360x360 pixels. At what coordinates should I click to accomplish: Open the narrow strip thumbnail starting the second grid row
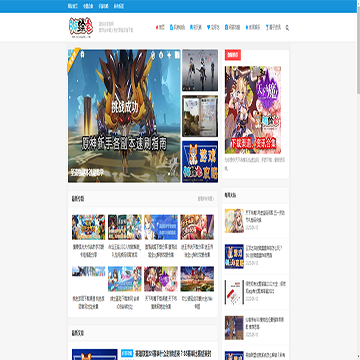pos(88,271)
